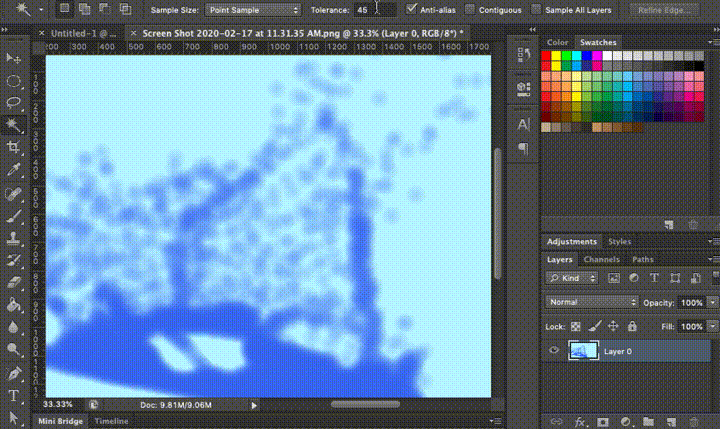The image size is (720, 429).
Task: Create a new layer group
Action: coord(648,422)
